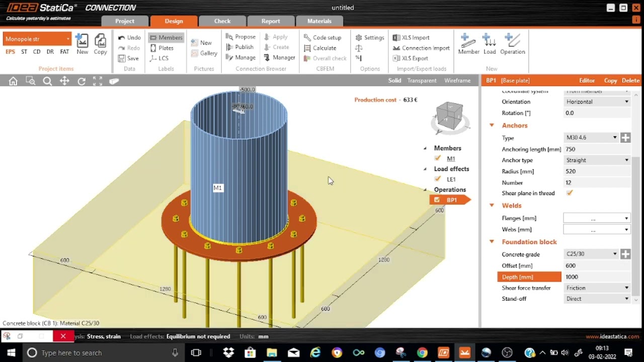The width and height of the screenshot is (644, 362).
Task: Undo the last action
Action: pyautogui.click(x=129, y=38)
